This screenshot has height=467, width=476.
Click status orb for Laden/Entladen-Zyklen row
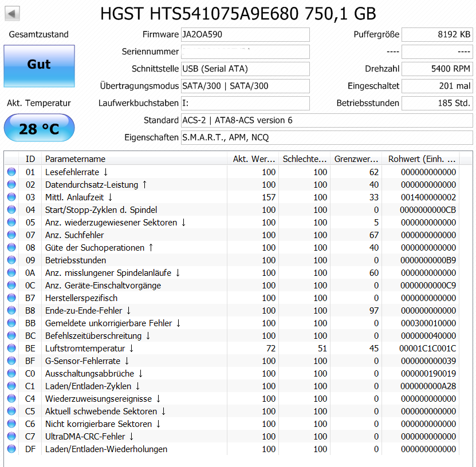[x=11, y=386]
